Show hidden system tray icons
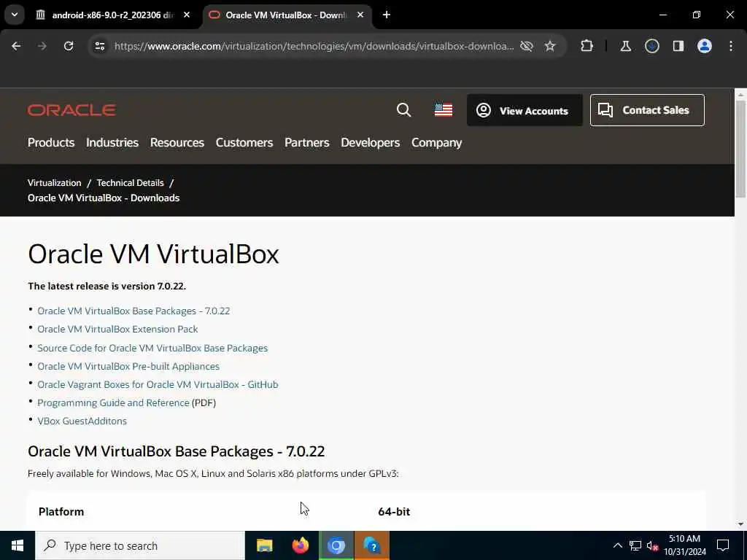The height and width of the screenshot is (560, 747). coord(617,545)
